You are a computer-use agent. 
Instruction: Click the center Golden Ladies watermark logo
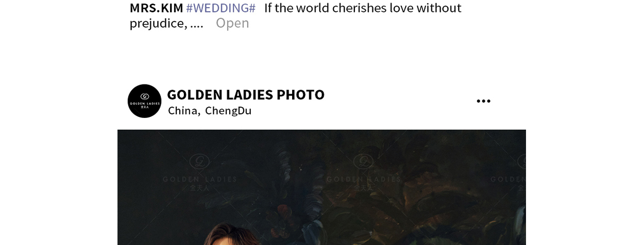point(363,162)
